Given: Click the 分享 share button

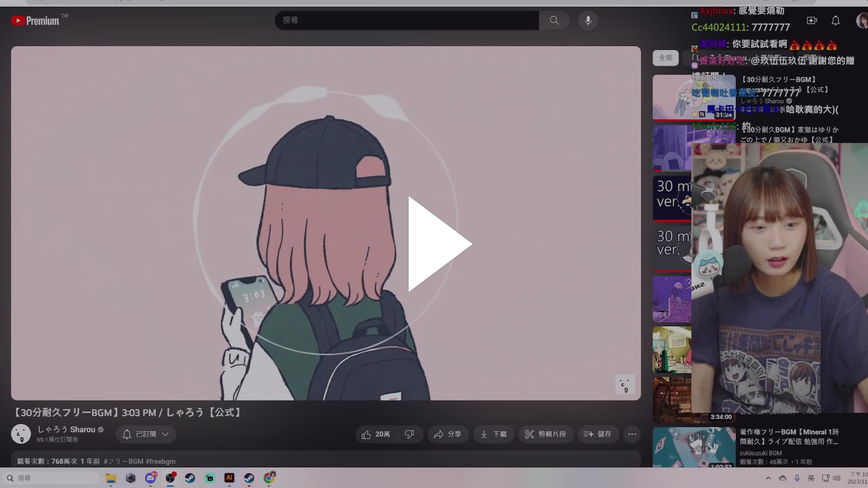Looking at the screenshot, I should pyautogui.click(x=448, y=434).
